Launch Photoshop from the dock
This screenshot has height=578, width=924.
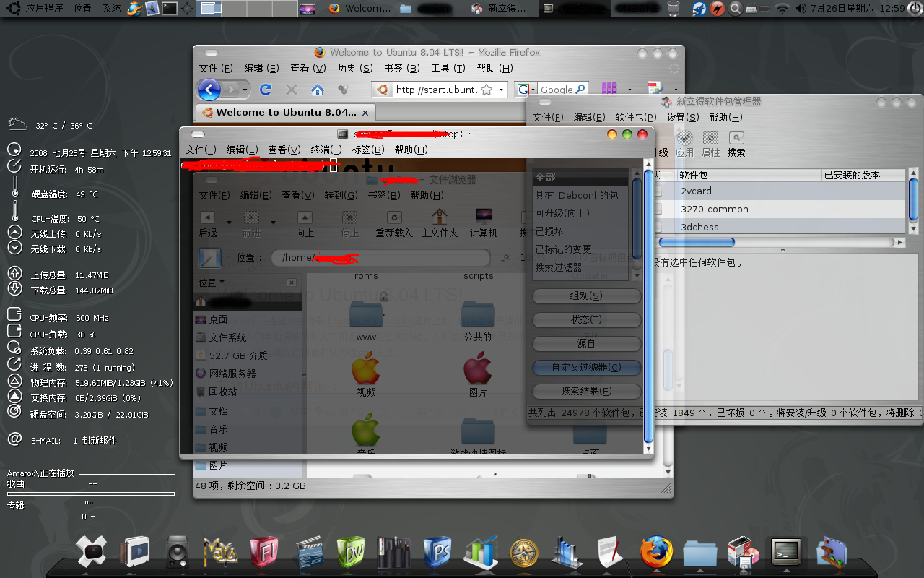click(x=437, y=553)
